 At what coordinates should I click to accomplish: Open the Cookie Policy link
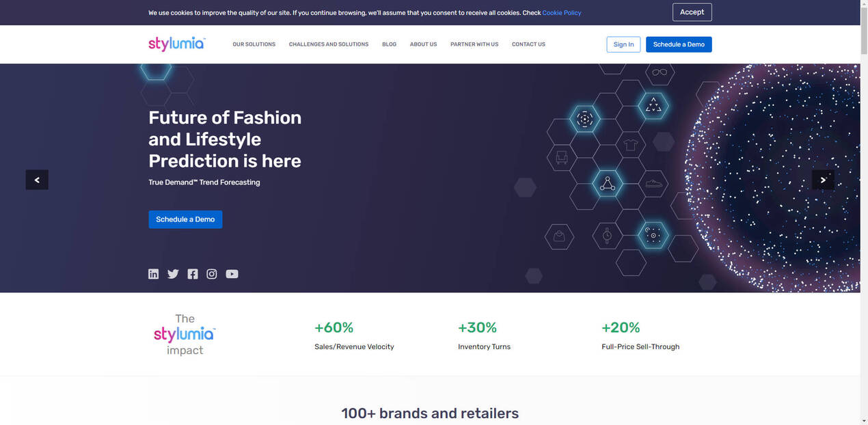coord(562,13)
